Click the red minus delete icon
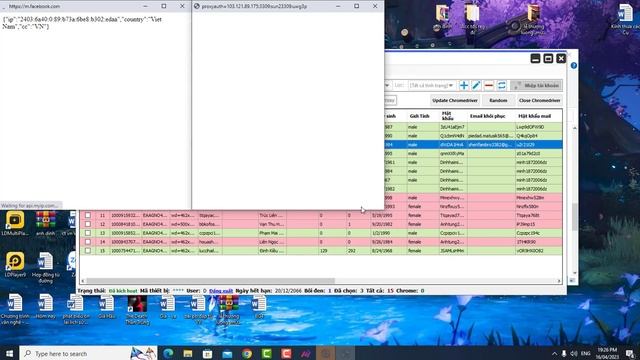 [x=489, y=85]
